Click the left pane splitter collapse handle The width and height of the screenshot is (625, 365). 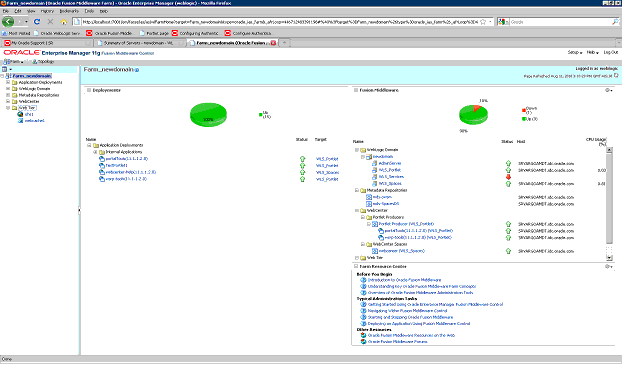[x=79, y=210]
